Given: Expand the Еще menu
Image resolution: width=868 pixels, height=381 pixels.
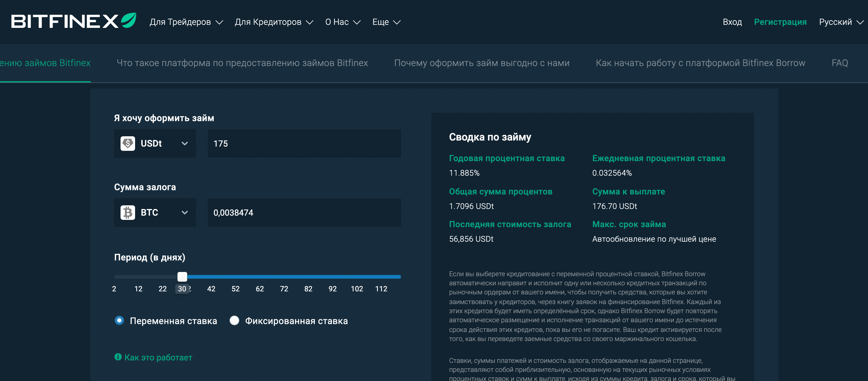Looking at the screenshot, I should click(x=386, y=22).
